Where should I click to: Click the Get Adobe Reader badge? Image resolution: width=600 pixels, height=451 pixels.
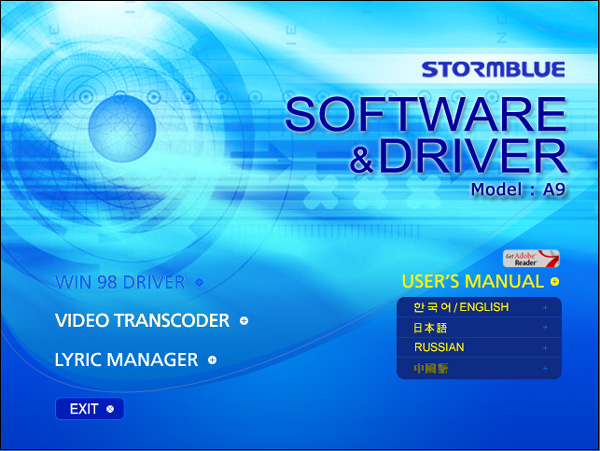pyautogui.click(x=531, y=259)
